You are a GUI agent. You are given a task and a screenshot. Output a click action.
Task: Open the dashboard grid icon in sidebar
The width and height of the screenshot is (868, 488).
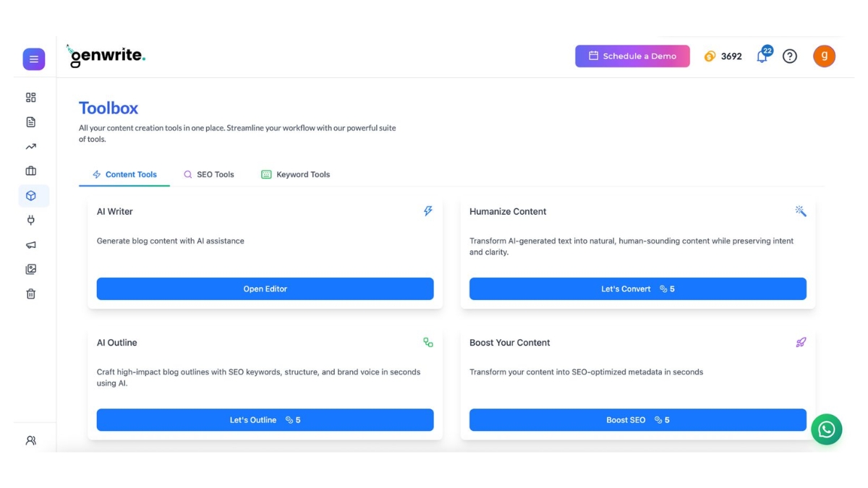(30, 96)
